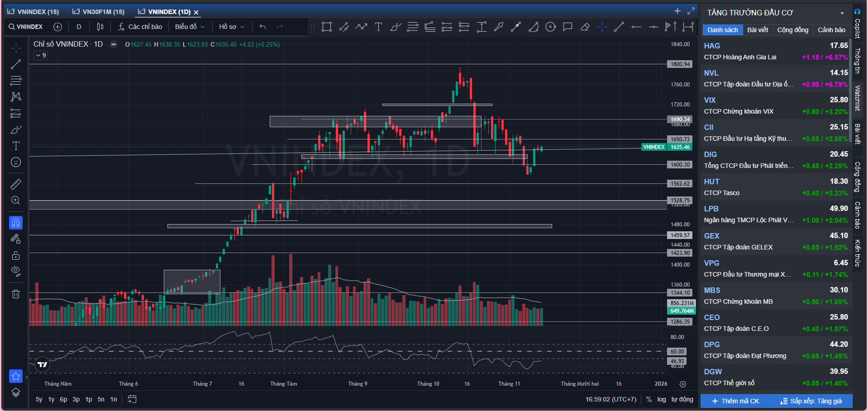This screenshot has width=868, height=411.
Task: Open the D timeframe interval selector
Action: (79, 27)
